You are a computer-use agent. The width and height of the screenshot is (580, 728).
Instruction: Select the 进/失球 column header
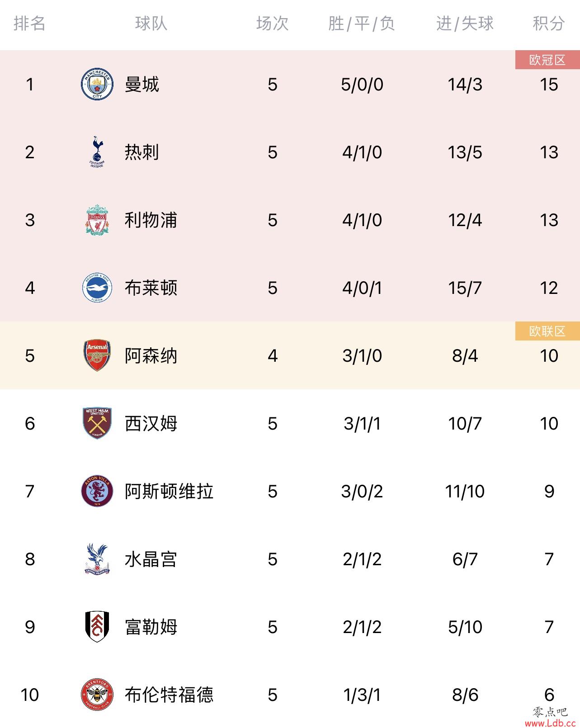pyautogui.click(x=465, y=23)
